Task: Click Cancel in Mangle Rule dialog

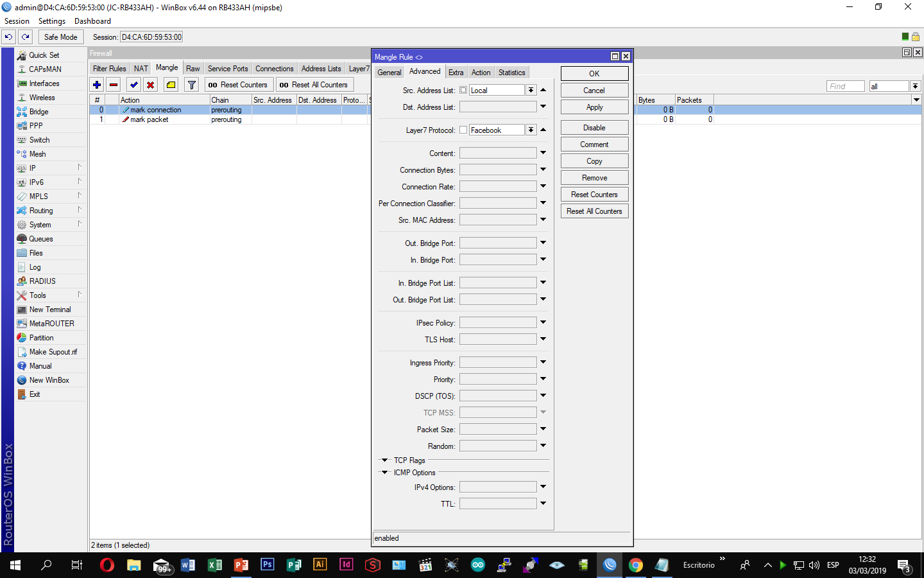Action: [595, 91]
